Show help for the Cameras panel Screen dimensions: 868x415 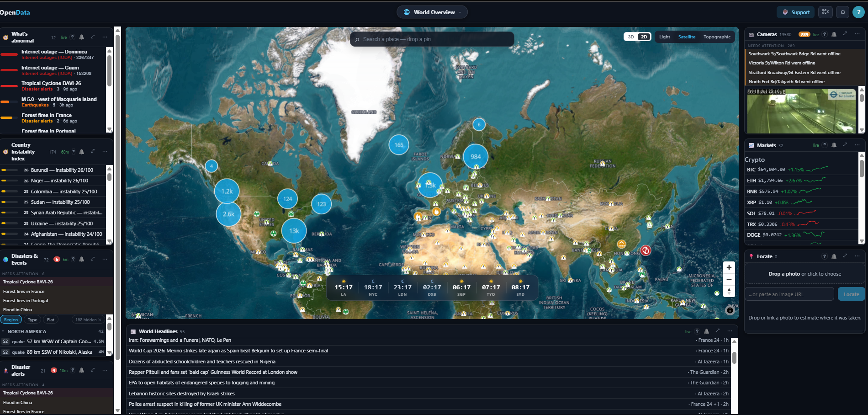point(825,34)
